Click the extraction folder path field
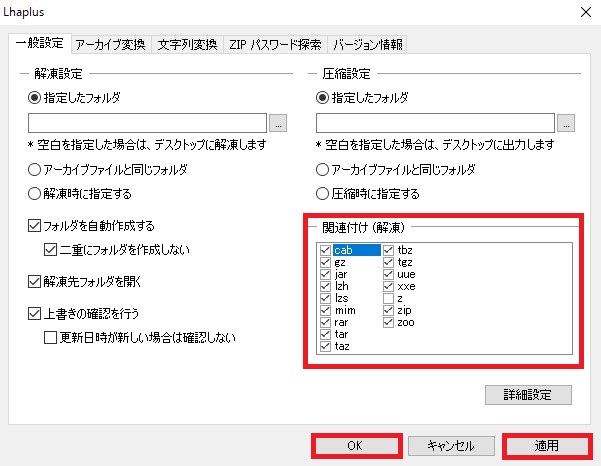The height and width of the screenshot is (466, 601). 147,123
